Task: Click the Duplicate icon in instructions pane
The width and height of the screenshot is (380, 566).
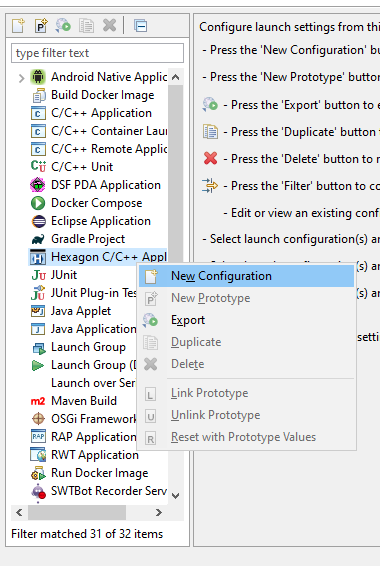Action: click(x=210, y=132)
